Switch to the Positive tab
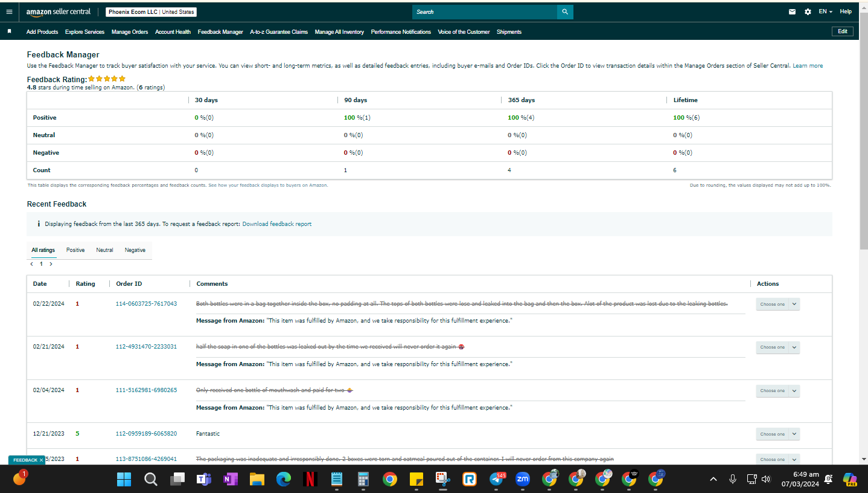This screenshot has width=868, height=493. 75,250
